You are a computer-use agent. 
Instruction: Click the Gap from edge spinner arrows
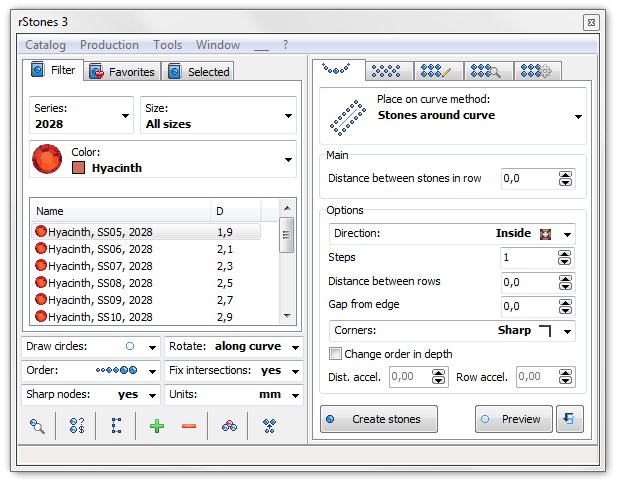(x=565, y=306)
